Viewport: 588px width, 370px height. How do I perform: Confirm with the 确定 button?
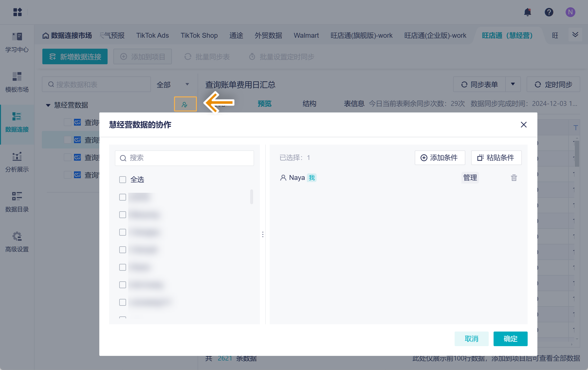point(510,339)
